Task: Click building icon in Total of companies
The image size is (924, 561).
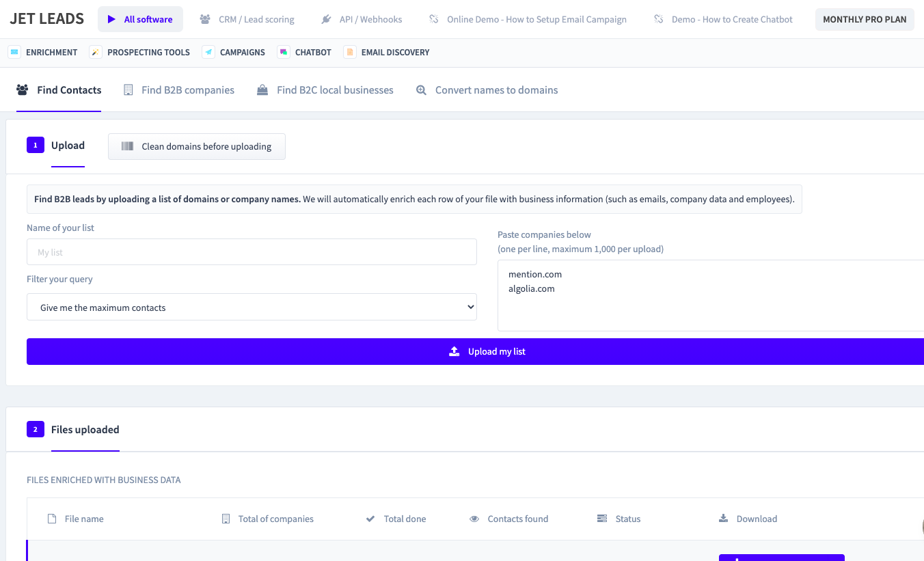Action: [x=226, y=519]
